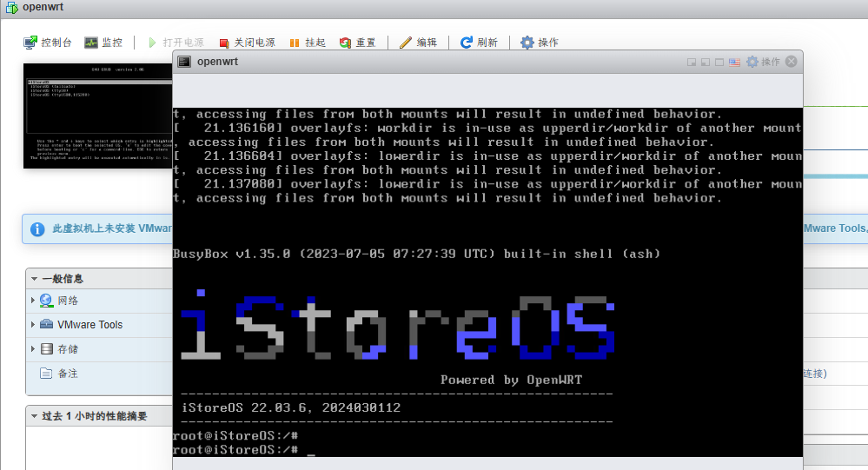Click the console window terminal icon
The image size is (868, 470).
coord(184,62)
